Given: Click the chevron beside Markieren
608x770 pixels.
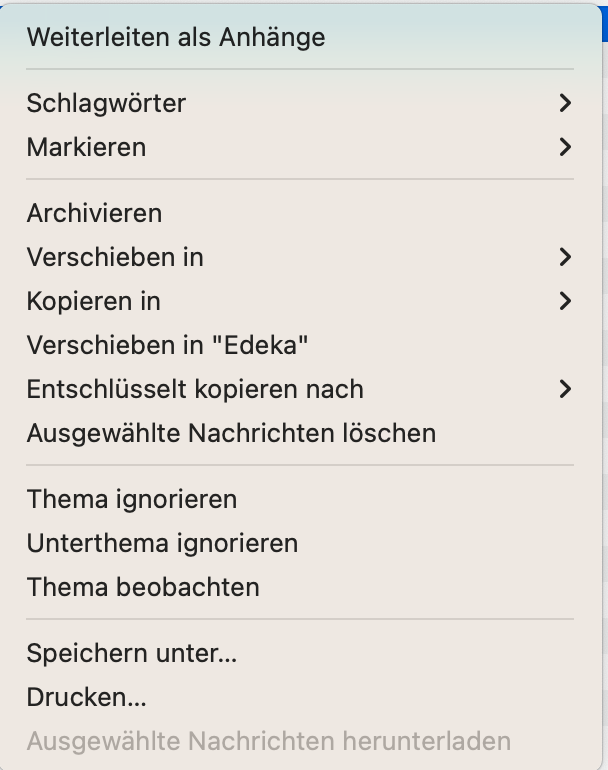Looking at the screenshot, I should coord(565,147).
